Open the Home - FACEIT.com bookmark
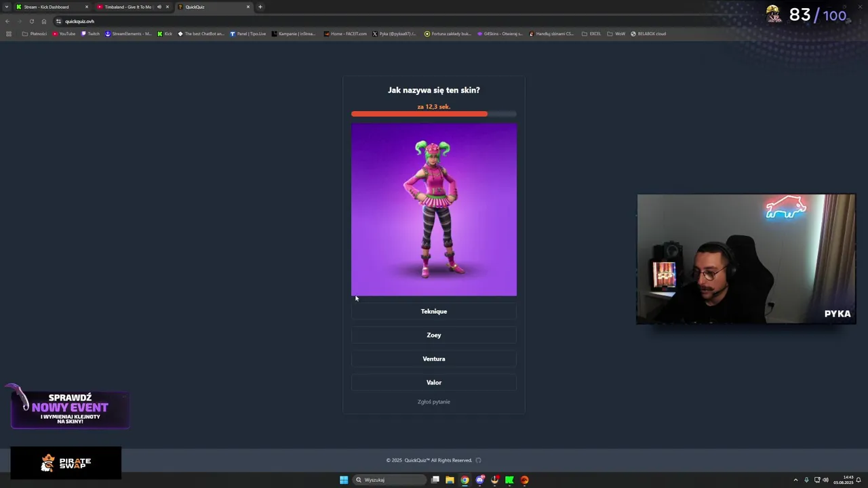The height and width of the screenshot is (488, 868). tap(345, 34)
